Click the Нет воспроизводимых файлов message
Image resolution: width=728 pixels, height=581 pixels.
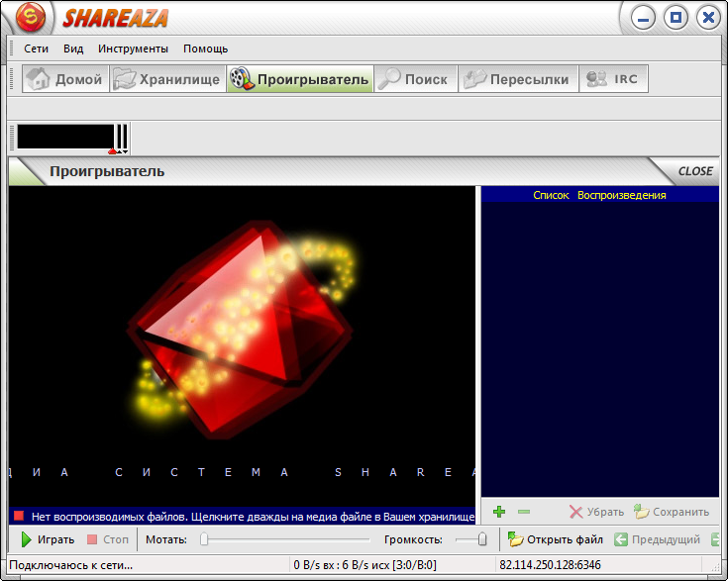pyautogui.click(x=253, y=517)
